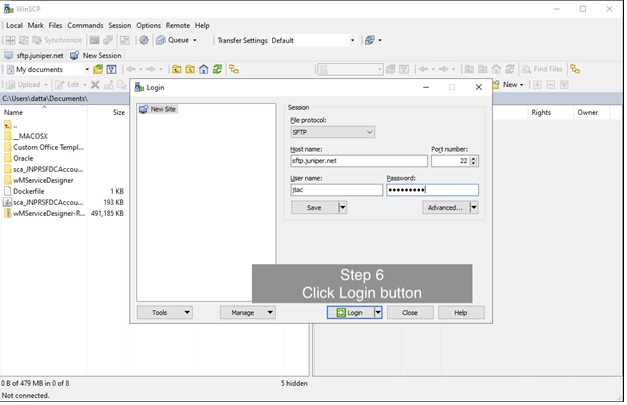
Task: Click the Synchronize toolbar button
Action: point(58,40)
